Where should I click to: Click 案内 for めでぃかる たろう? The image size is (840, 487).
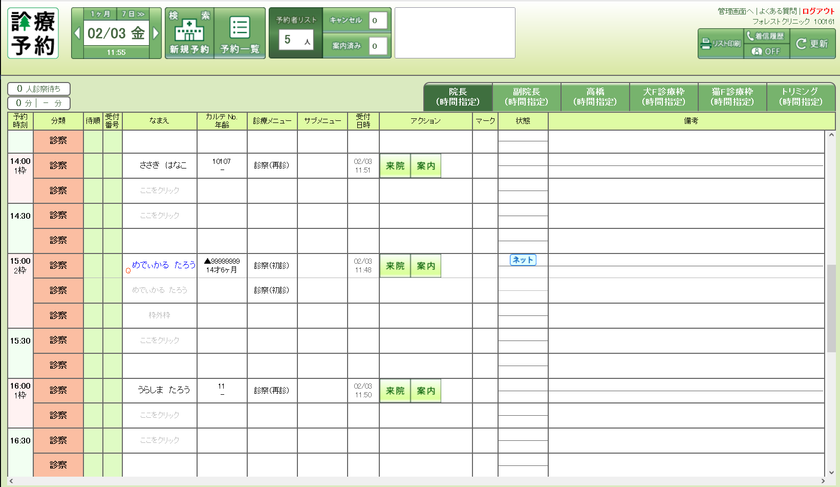point(426,266)
